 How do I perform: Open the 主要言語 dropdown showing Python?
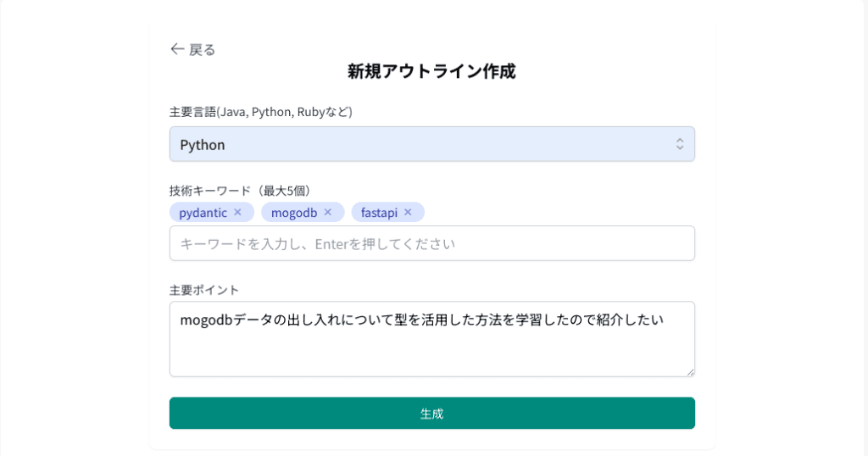(x=431, y=144)
